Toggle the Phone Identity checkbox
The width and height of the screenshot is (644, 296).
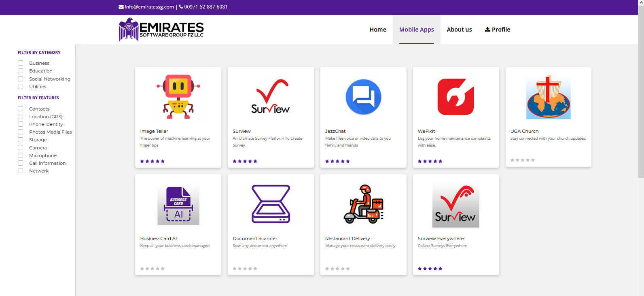point(20,124)
